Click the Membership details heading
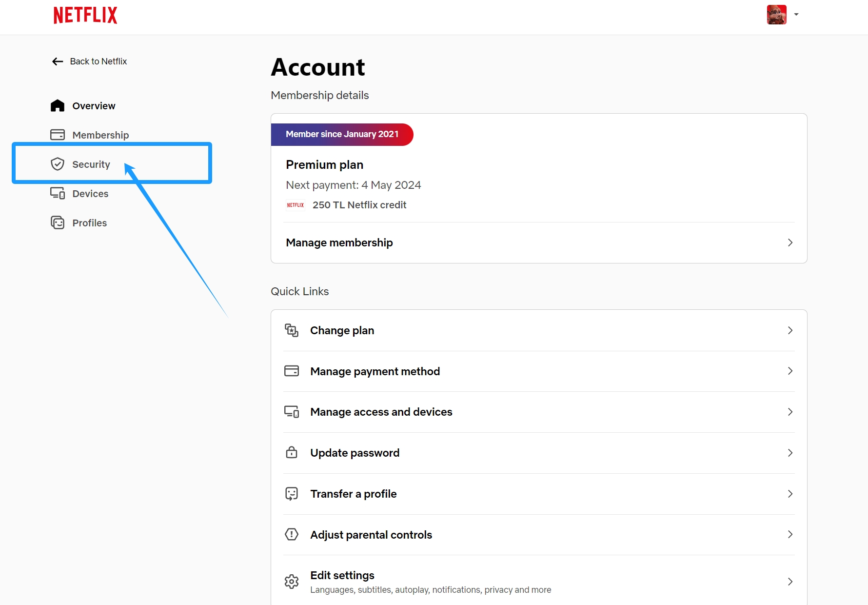 (x=320, y=95)
